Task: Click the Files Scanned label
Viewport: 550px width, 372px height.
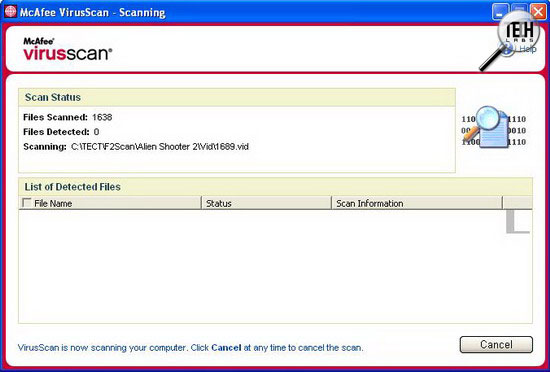Action: (x=55, y=117)
